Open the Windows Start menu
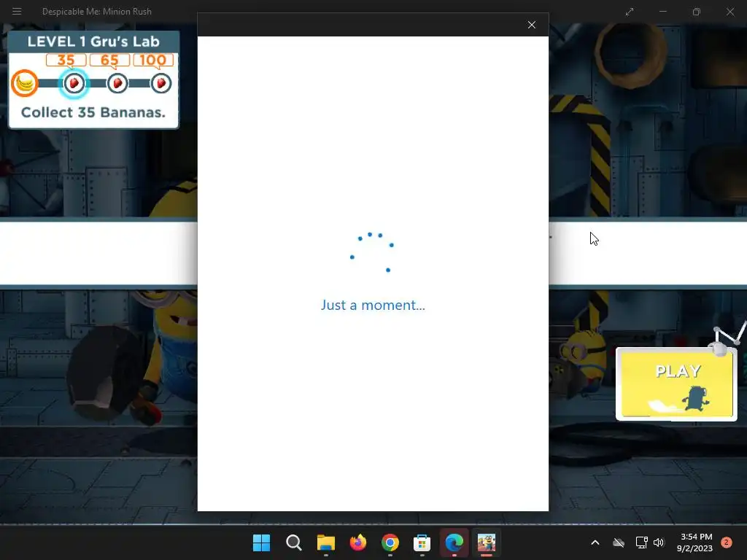This screenshot has height=560, width=747. [x=262, y=542]
